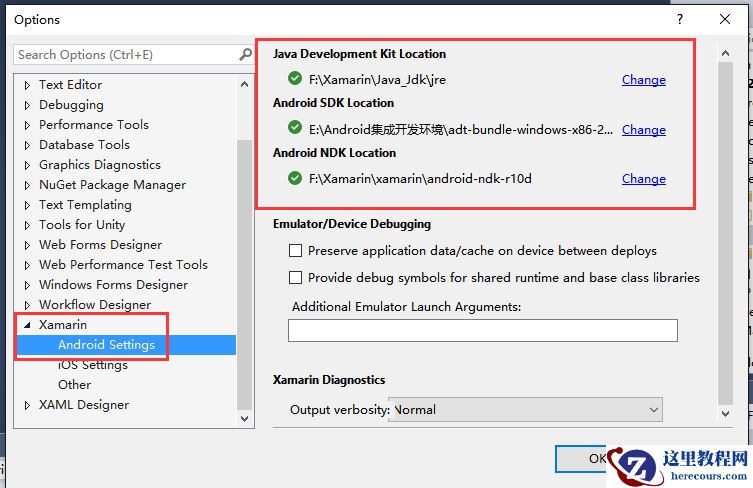Screen dimensions: 753x488
Task: Select the Tools for Unity label
Action: coord(82,225)
